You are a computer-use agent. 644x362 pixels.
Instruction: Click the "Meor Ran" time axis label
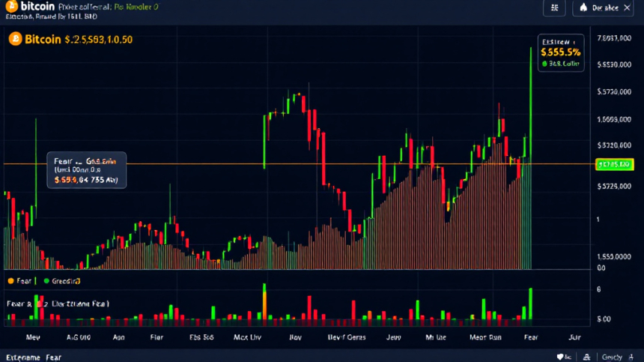[485, 337]
